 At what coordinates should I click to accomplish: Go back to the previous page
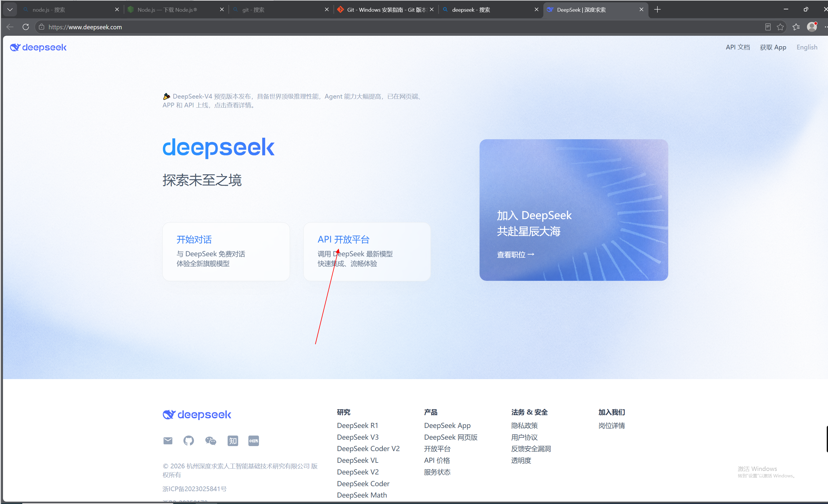click(x=10, y=27)
